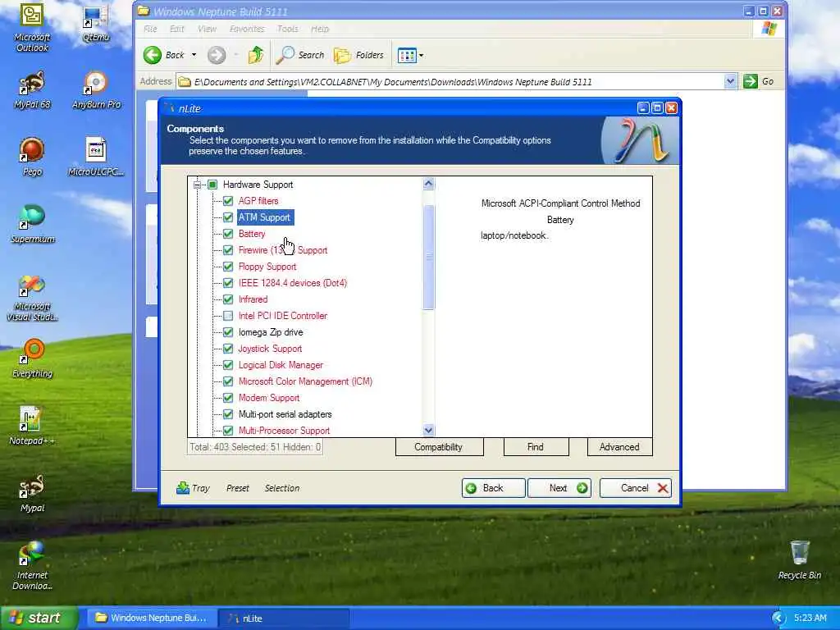Toggle Floppy Support checkbox

click(x=228, y=267)
